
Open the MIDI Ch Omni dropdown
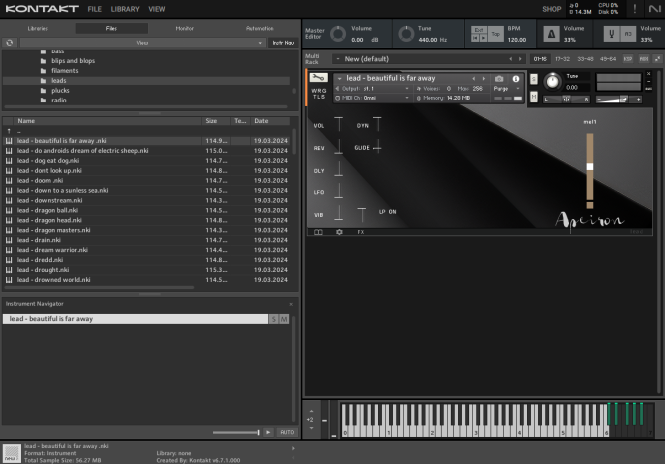tap(373, 98)
